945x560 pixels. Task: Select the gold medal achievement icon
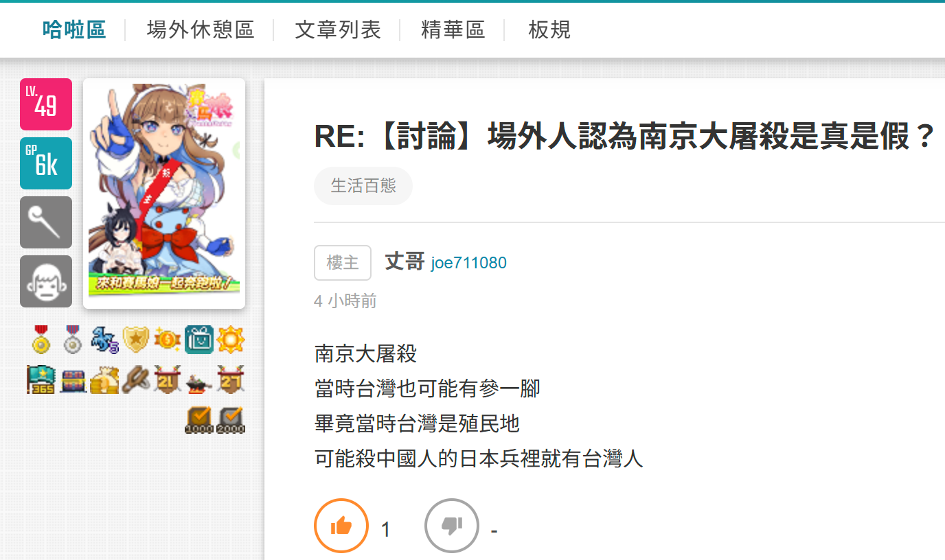pyautogui.click(x=41, y=340)
